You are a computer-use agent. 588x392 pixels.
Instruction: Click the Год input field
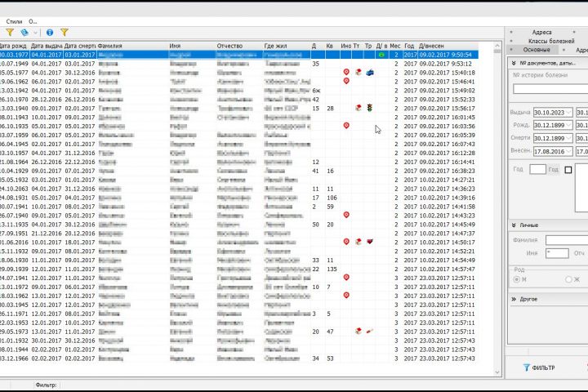(537, 170)
